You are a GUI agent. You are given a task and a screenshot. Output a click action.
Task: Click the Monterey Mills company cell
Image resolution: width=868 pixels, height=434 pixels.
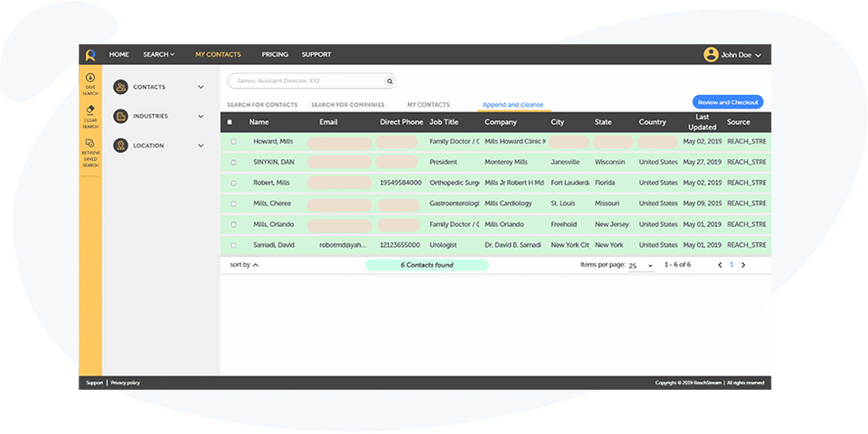pyautogui.click(x=506, y=162)
